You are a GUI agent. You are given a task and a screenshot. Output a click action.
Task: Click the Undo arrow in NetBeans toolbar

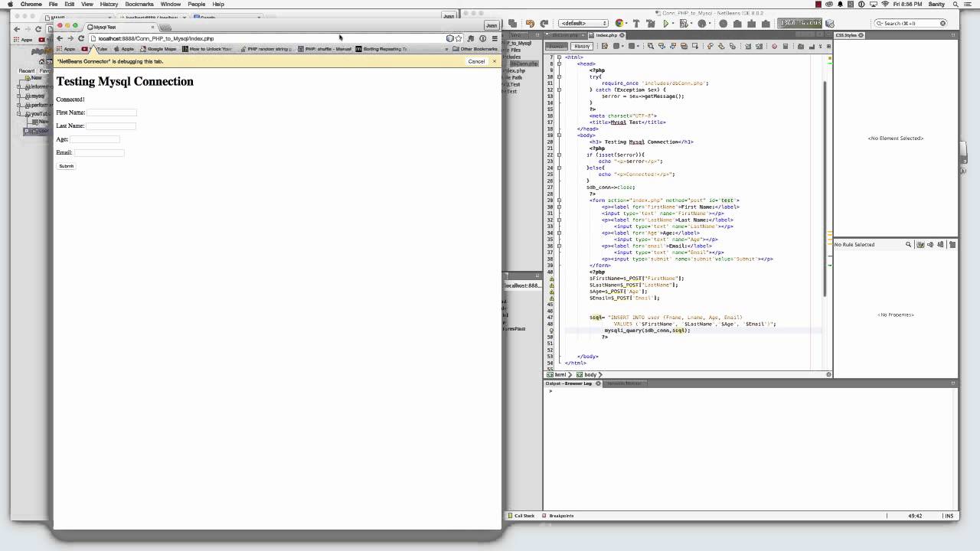tap(530, 23)
